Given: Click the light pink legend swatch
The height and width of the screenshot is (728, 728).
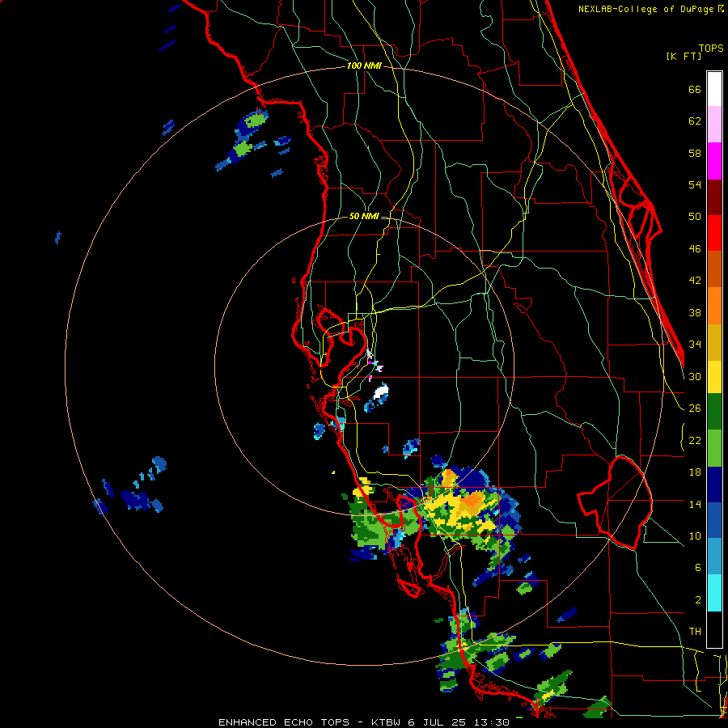Looking at the screenshot, I should [714, 125].
